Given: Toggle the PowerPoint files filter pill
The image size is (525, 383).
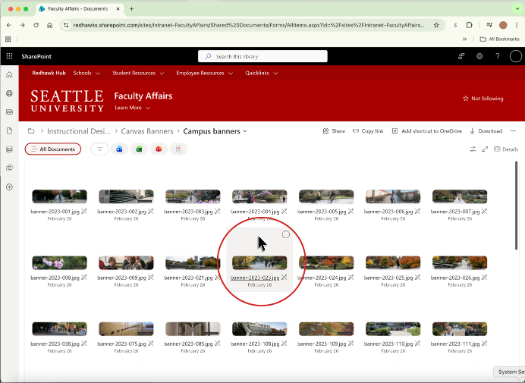Looking at the screenshot, I should (159, 149).
